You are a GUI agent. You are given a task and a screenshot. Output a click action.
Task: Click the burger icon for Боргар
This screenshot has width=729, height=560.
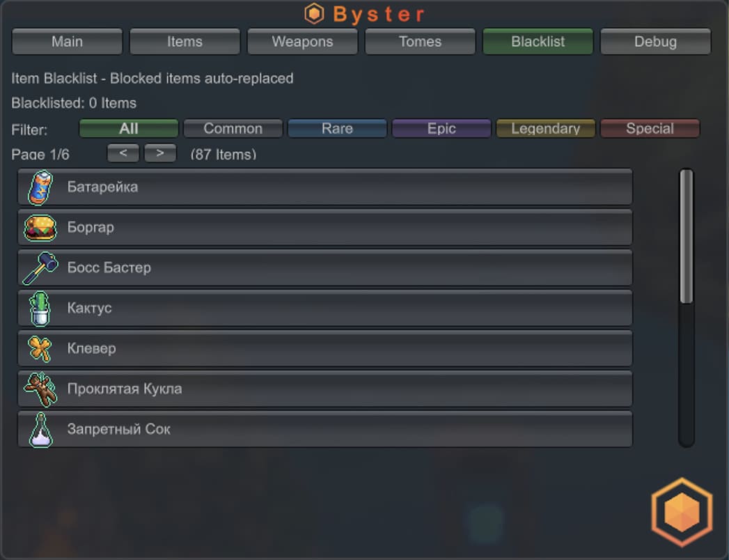pyautogui.click(x=40, y=228)
